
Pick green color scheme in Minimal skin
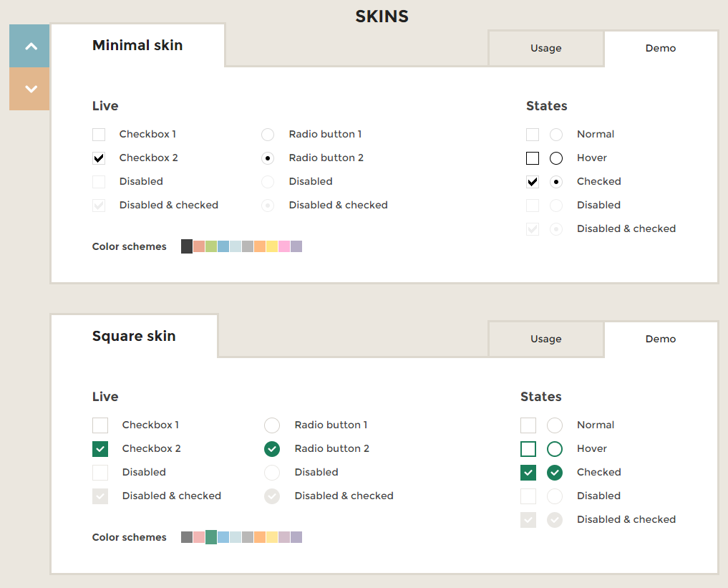(210, 246)
